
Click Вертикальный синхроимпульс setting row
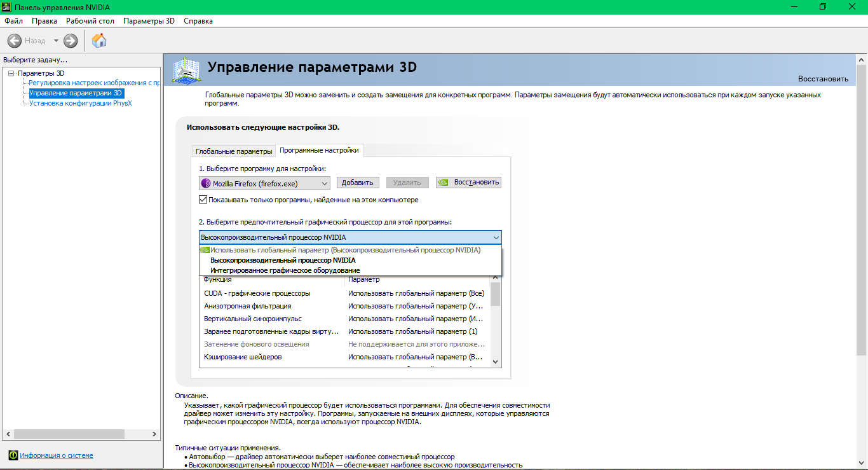tap(345, 319)
